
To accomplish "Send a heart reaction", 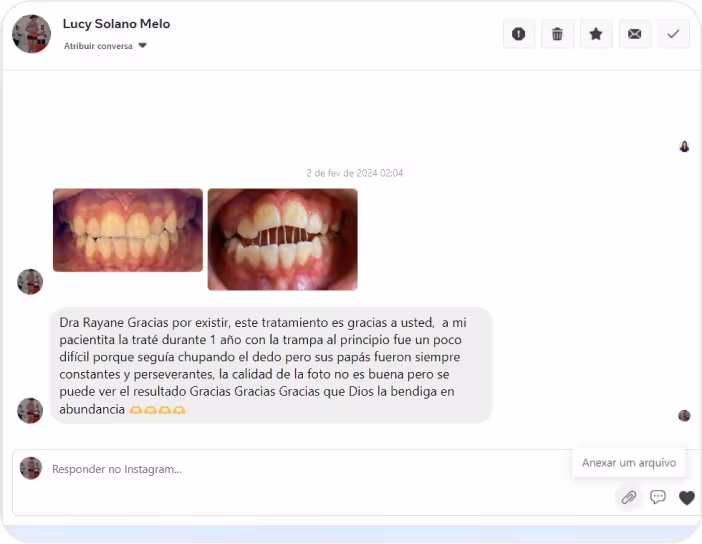I will (x=686, y=497).
